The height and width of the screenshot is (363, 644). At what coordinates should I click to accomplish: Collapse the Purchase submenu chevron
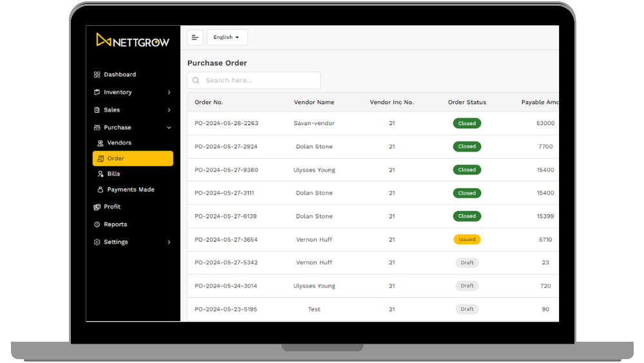pyautogui.click(x=169, y=128)
